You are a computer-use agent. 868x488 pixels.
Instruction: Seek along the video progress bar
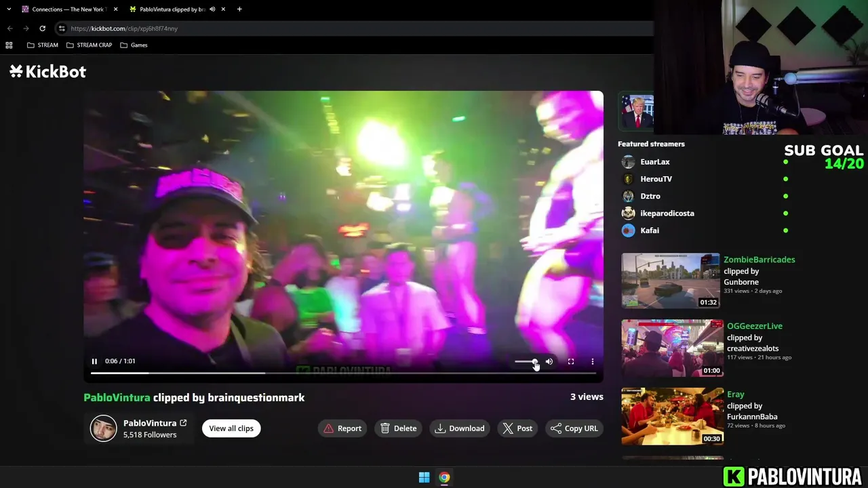coord(343,373)
